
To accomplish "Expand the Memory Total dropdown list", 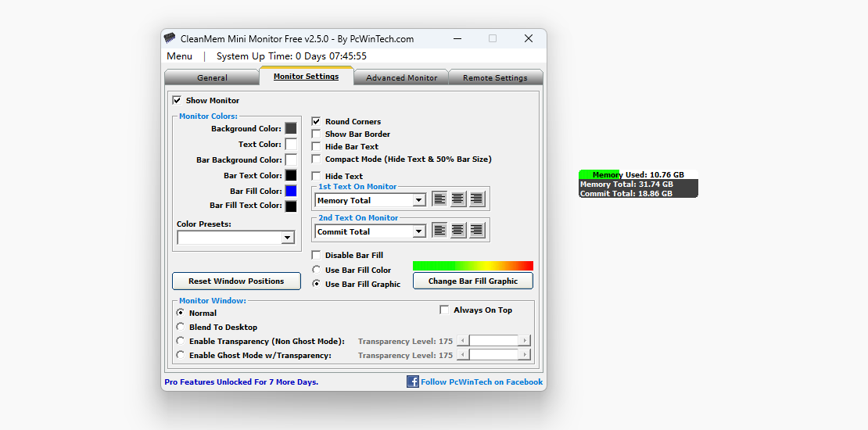I will pyautogui.click(x=418, y=200).
